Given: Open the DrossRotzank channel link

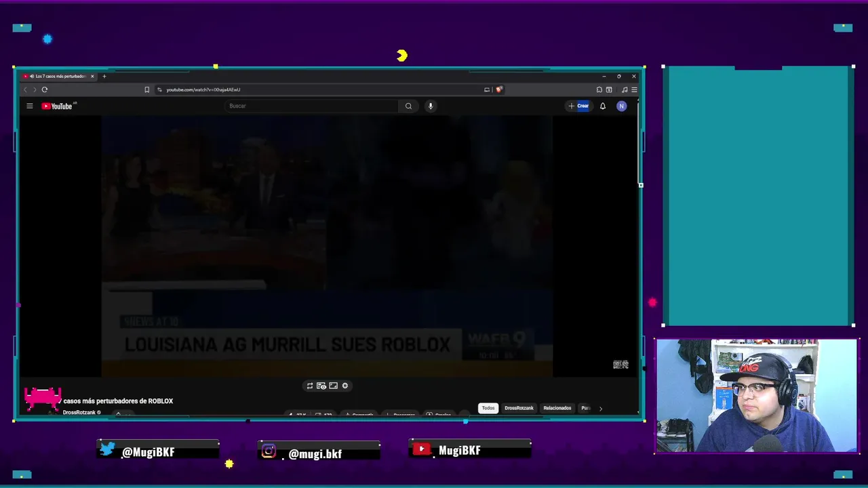Looking at the screenshot, I should pos(79,412).
